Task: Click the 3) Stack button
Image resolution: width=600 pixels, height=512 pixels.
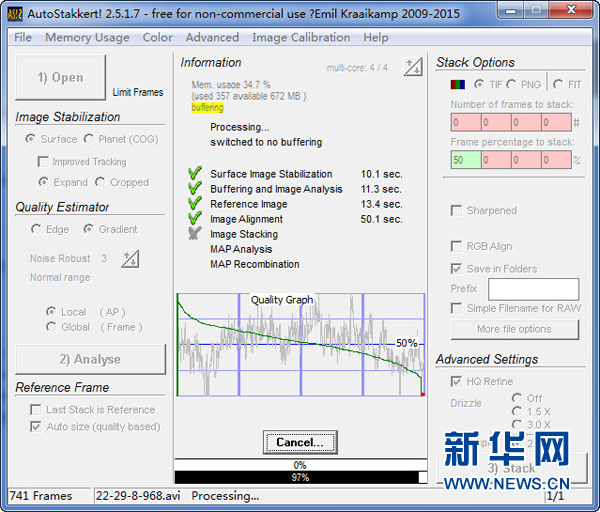Action: point(512,468)
